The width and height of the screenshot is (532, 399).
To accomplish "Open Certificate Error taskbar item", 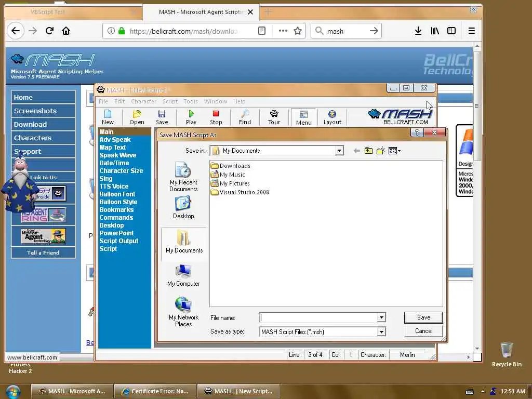I will 155,391.
